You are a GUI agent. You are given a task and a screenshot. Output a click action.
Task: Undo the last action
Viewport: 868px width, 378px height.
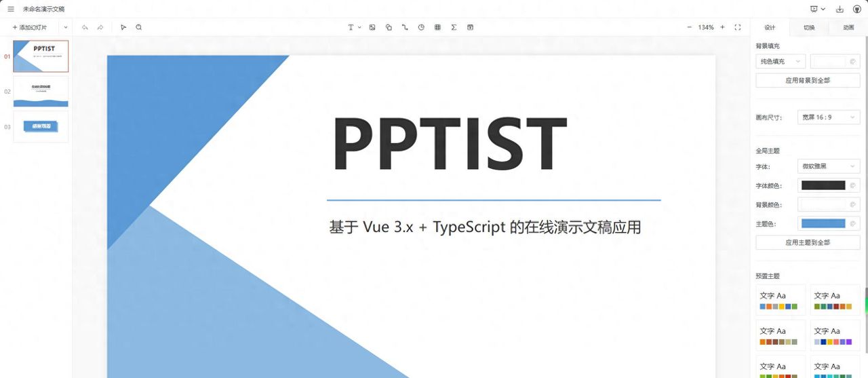(85, 27)
